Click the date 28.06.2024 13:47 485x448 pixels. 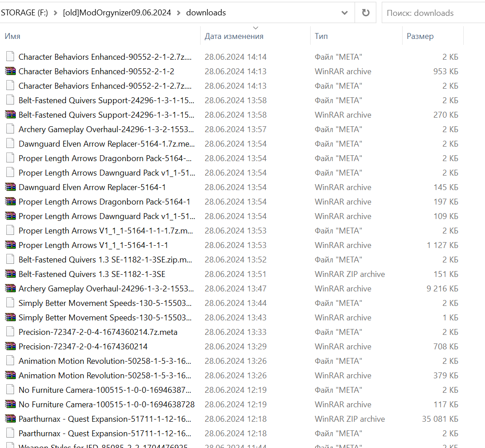[235, 288]
